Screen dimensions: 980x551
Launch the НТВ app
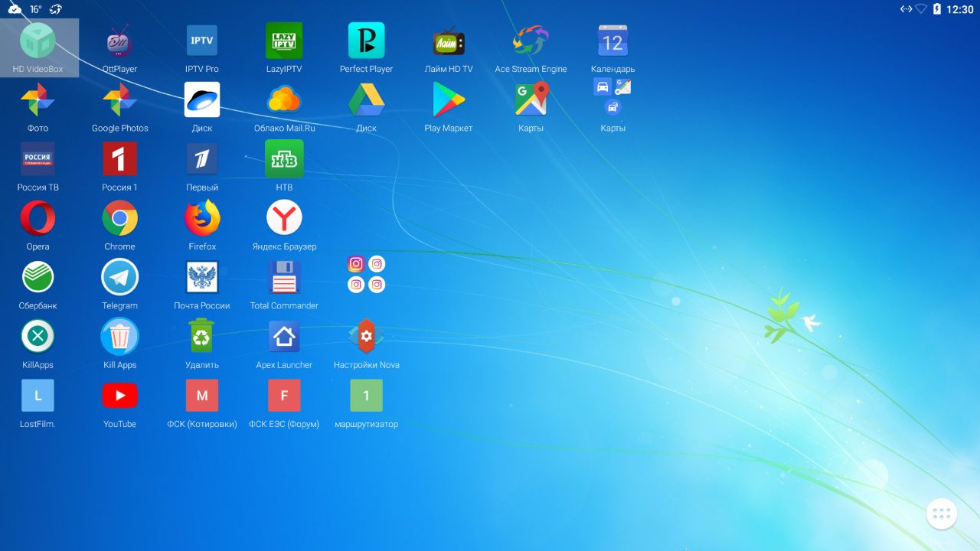(x=284, y=158)
